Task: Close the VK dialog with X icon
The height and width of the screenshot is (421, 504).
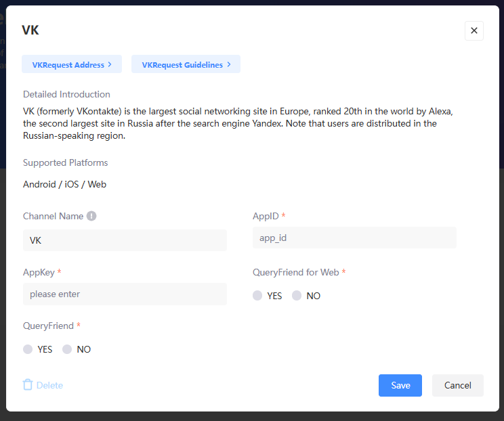Action: [474, 30]
